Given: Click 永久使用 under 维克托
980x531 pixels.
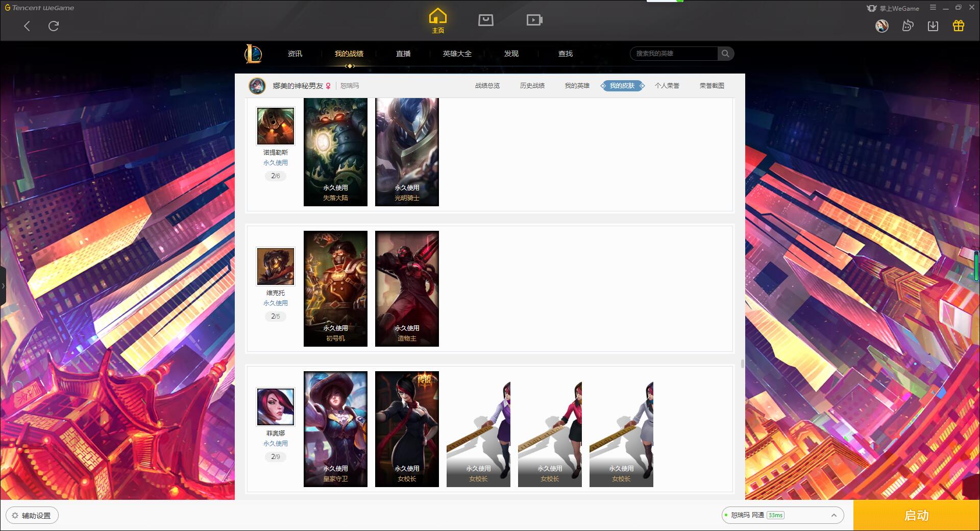Looking at the screenshot, I should [x=276, y=303].
